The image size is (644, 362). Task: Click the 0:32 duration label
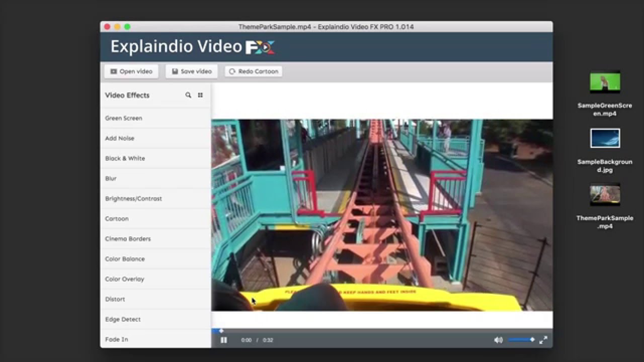pos(268,340)
